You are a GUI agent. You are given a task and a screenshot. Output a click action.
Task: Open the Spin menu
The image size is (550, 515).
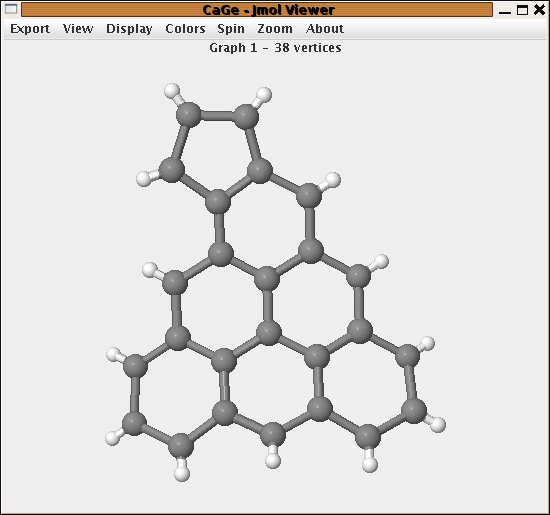(x=231, y=29)
